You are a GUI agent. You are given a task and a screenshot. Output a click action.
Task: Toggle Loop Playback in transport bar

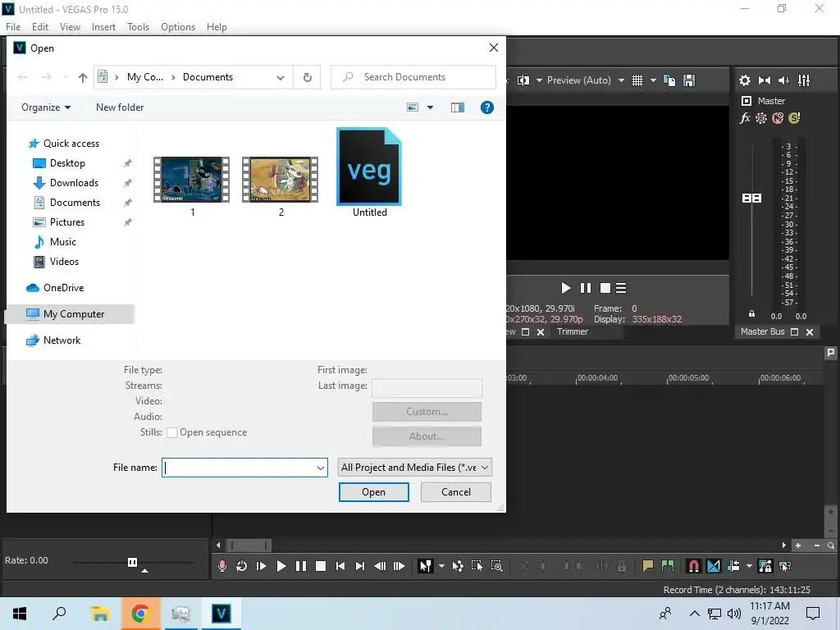click(242, 566)
